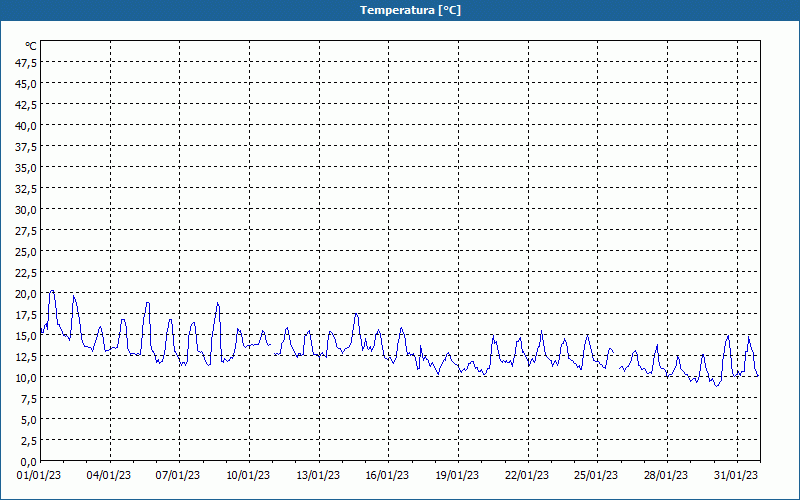Image resolution: width=800 pixels, height=500 pixels.
Task: Click the 19/01/23 date label
Action: coord(457,476)
